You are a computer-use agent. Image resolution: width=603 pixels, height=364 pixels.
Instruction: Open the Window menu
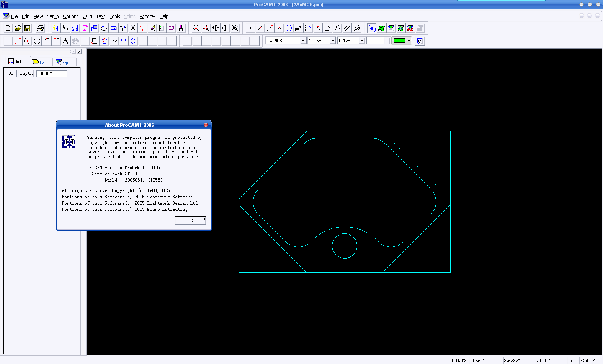[x=147, y=16]
